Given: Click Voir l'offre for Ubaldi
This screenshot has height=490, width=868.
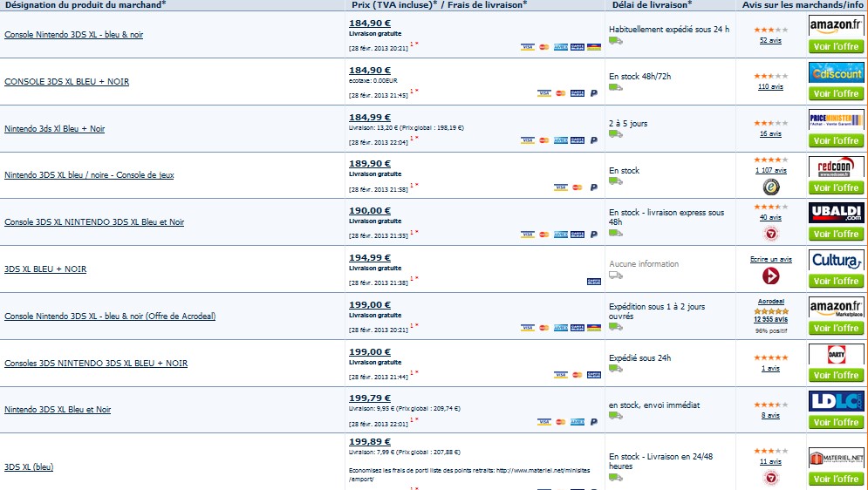Looking at the screenshot, I should [x=836, y=234].
